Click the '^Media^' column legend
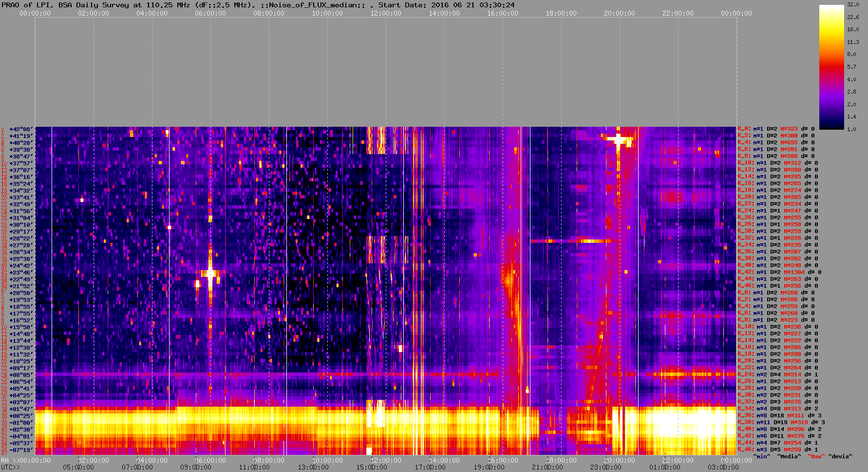Screen dimensions: 868x472 click(789, 456)
